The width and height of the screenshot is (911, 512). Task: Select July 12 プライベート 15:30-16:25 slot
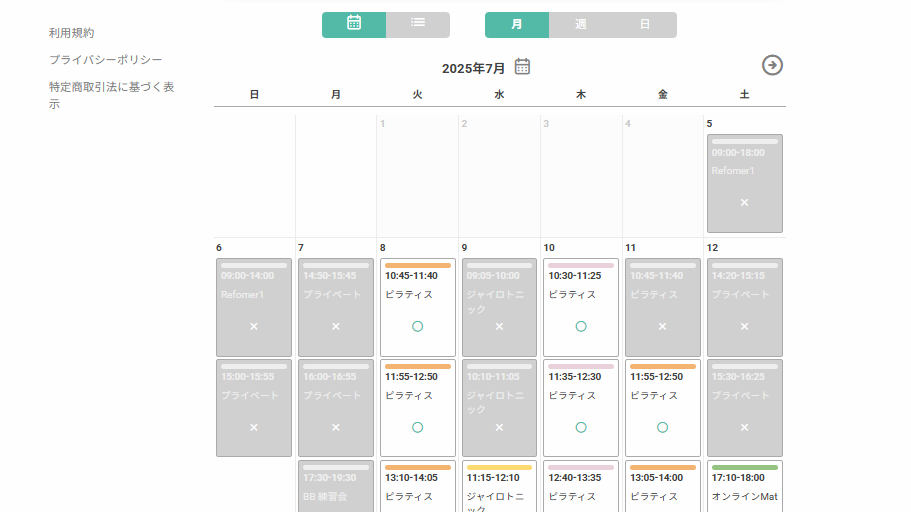click(x=744, y=408)
